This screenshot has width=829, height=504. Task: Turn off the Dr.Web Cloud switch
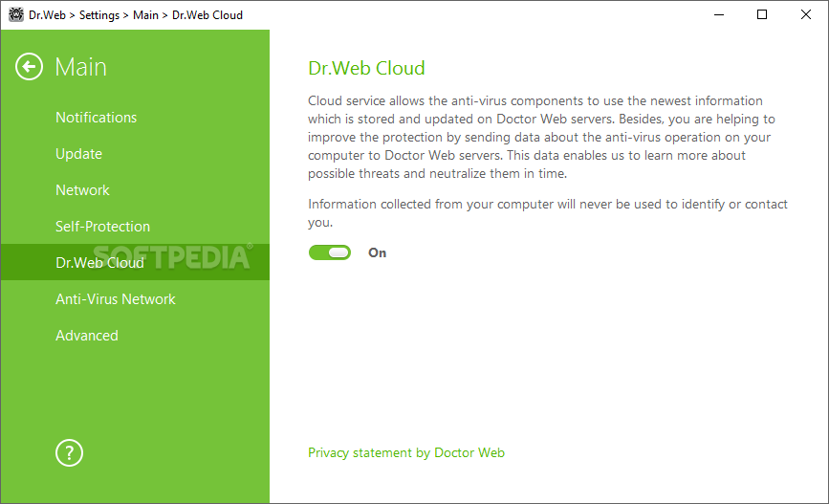point(330,252)
